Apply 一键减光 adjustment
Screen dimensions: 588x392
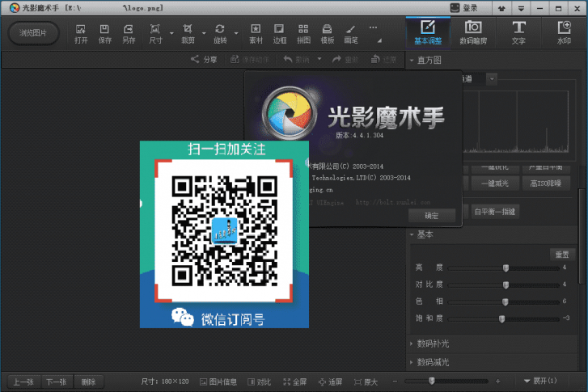coord(495,183)
